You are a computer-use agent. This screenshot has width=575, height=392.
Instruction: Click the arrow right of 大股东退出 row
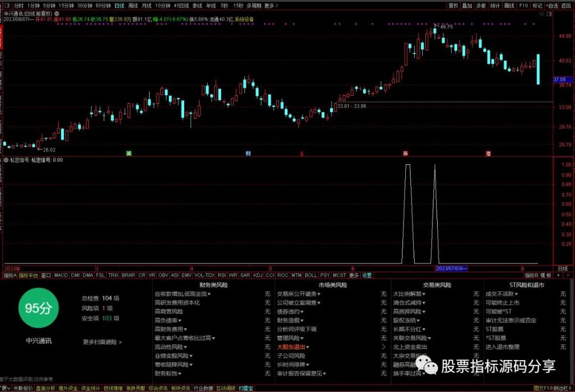(x=383, y=347)
